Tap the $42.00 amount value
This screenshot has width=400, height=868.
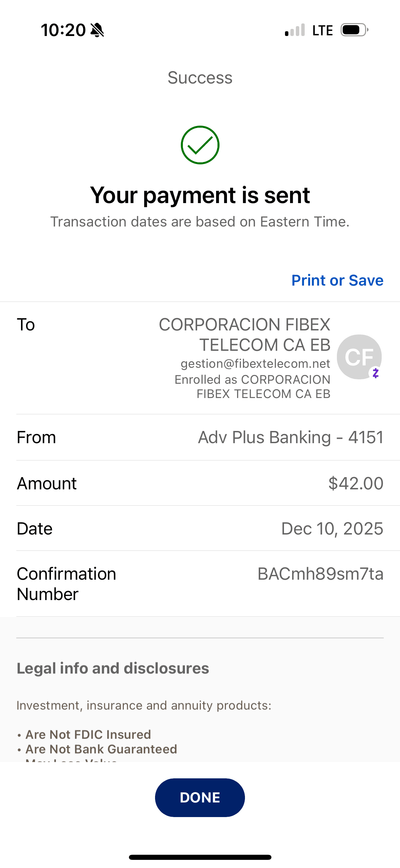coord(356,483)
